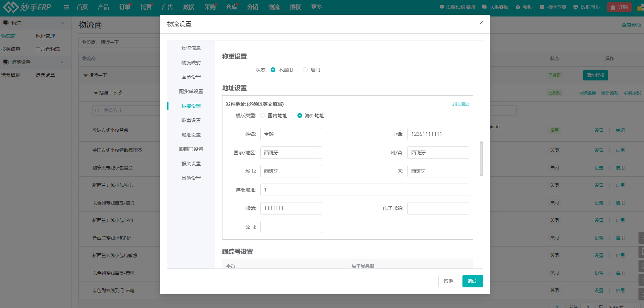The image size is (644, 308).
Task: Close the 物流设置 dialog with X
Action: [x=481, y=22]
